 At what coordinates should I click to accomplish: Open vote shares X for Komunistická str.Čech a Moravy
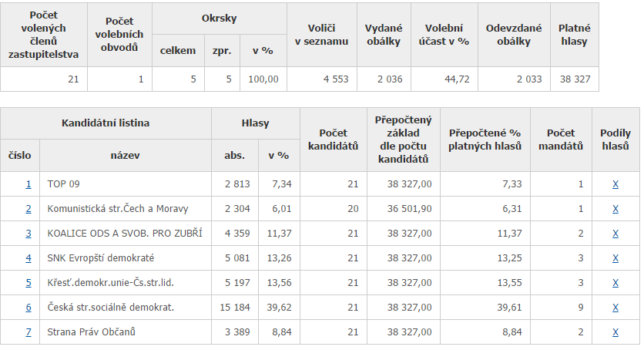[x=615, y=209]
